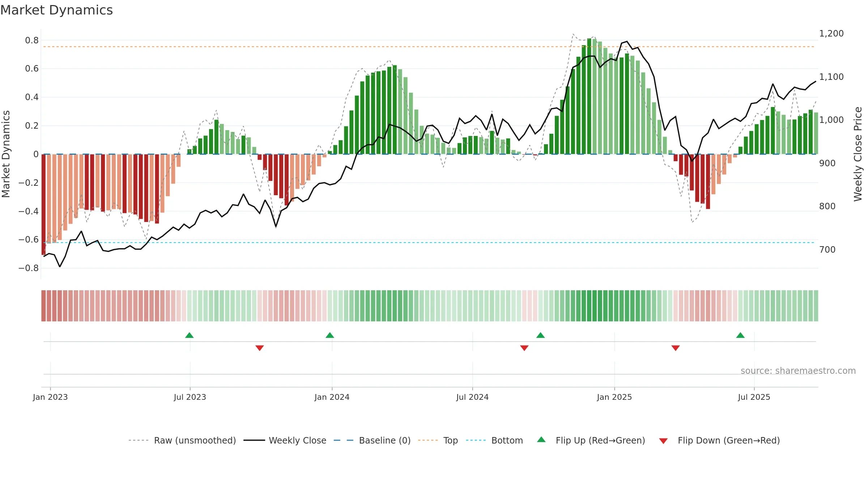Viewport: 868px width, 488px height.
Task: Select the flip-up marker near Jul 2025
Action: pyautogui.click(x=740, y=335)
